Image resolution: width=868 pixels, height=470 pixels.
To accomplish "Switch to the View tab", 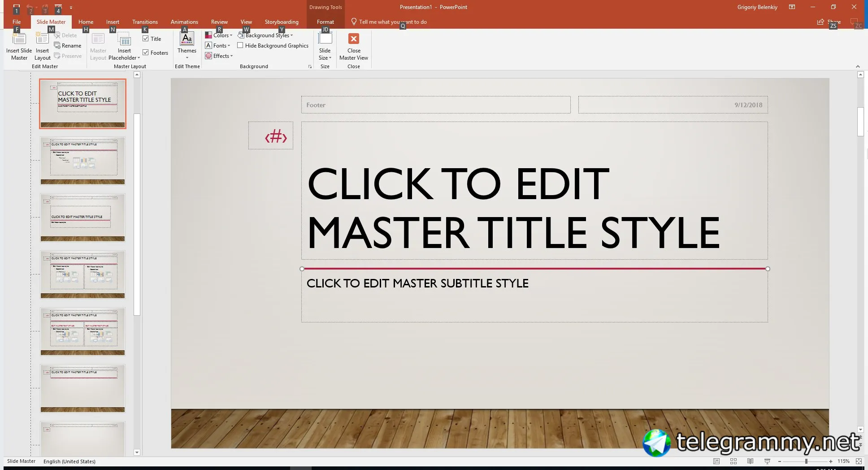I will [x=246, y=22].
